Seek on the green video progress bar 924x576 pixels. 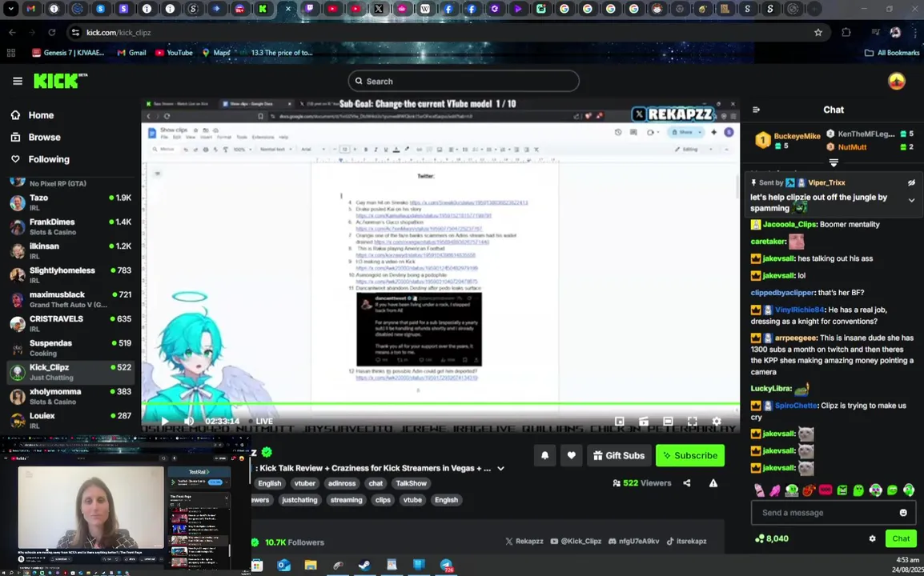440,404
